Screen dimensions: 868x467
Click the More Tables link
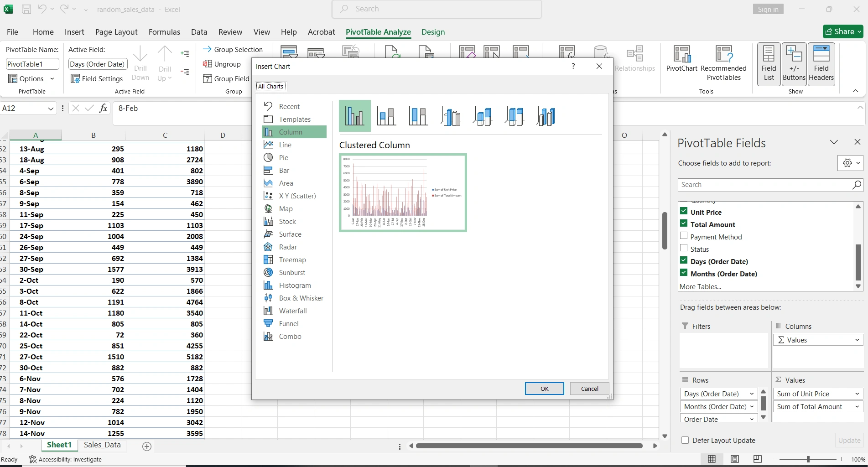click(701, 286)
